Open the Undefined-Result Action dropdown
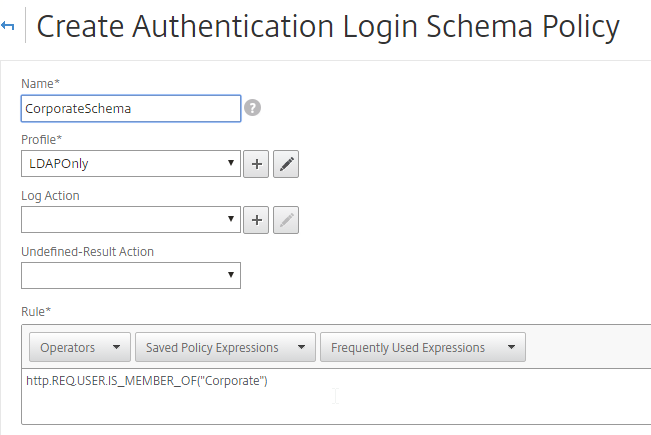This screenshot has width=651, height=435. click(130, 274)
